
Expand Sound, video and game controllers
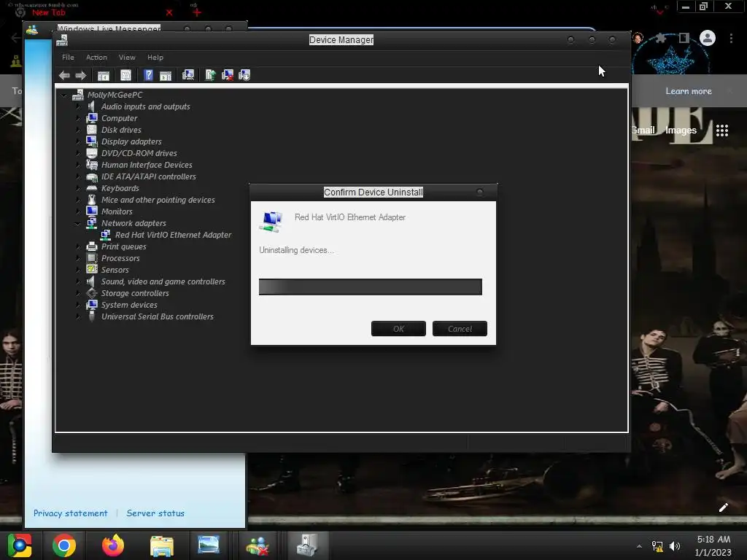(78, 282)
